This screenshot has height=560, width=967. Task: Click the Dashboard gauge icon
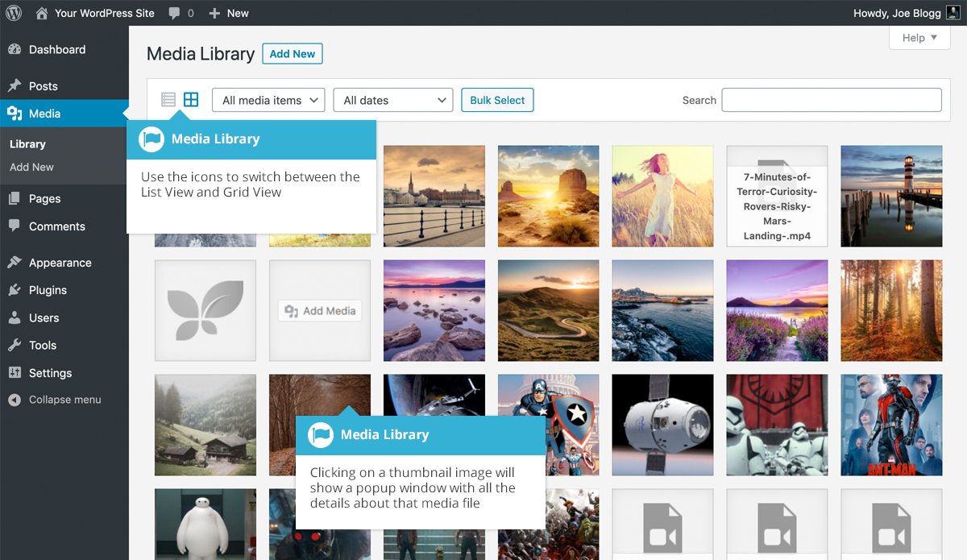15,49
